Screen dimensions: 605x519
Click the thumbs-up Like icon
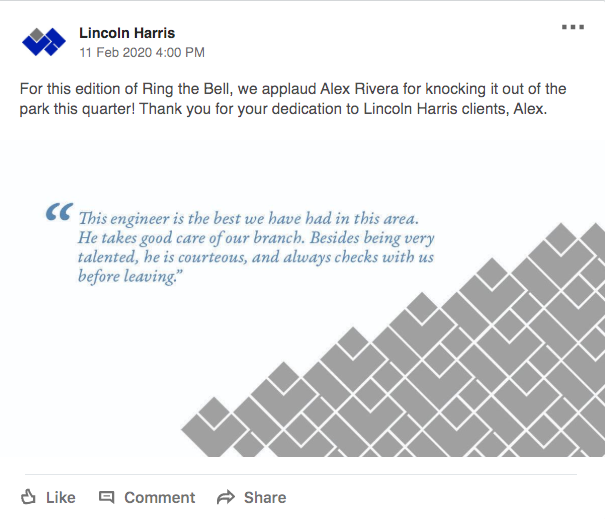29,497
